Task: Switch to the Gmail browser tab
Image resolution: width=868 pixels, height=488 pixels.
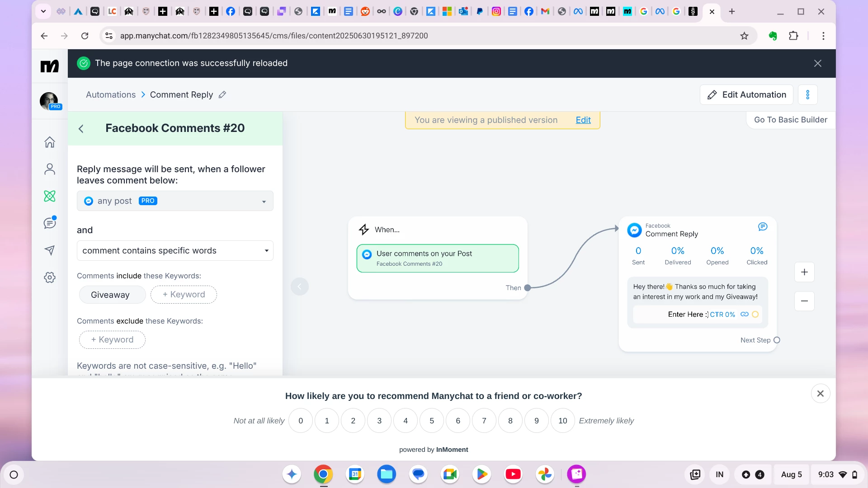Action: click(x=545, y=12)
